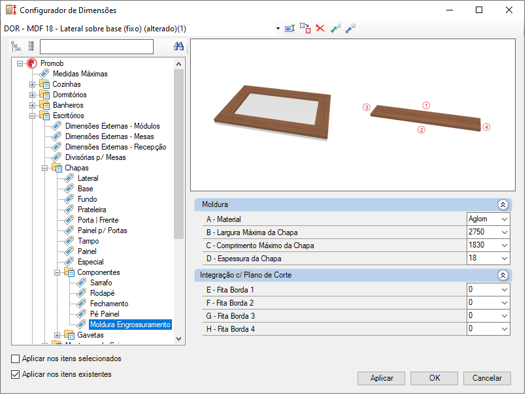
Task: Click the Cancelar button
Action: click(x=487, y=378)
